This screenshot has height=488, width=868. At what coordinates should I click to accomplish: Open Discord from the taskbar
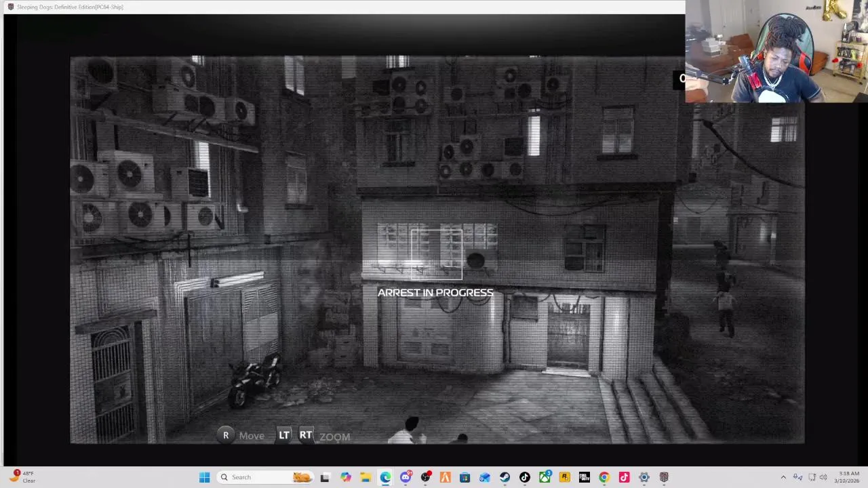tap(406, 477)
